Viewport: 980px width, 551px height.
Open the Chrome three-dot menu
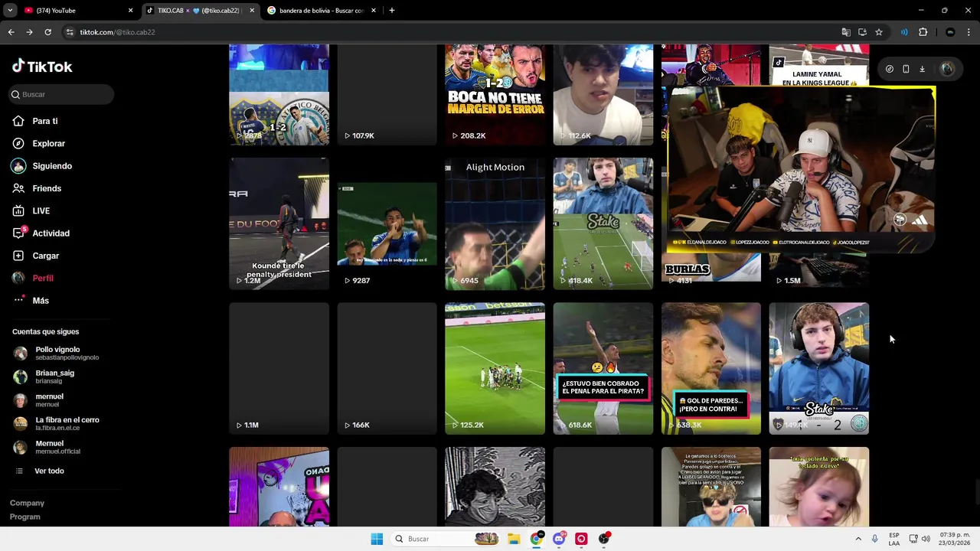pos(969,32)
